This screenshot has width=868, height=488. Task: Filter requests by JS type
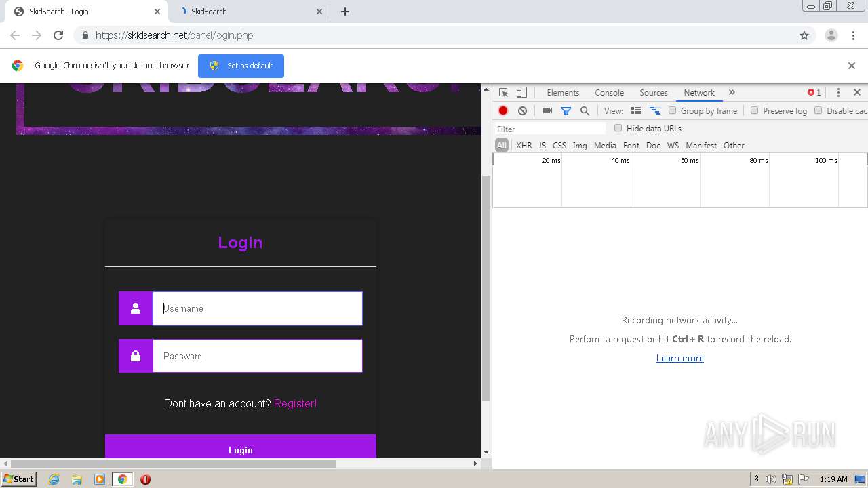(542, 146)
